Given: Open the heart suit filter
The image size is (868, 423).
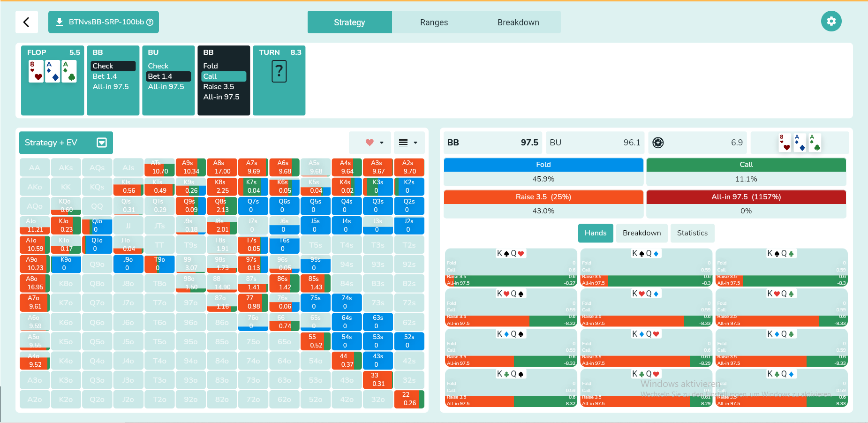Looking at the screenshot, I should [370, 143].
